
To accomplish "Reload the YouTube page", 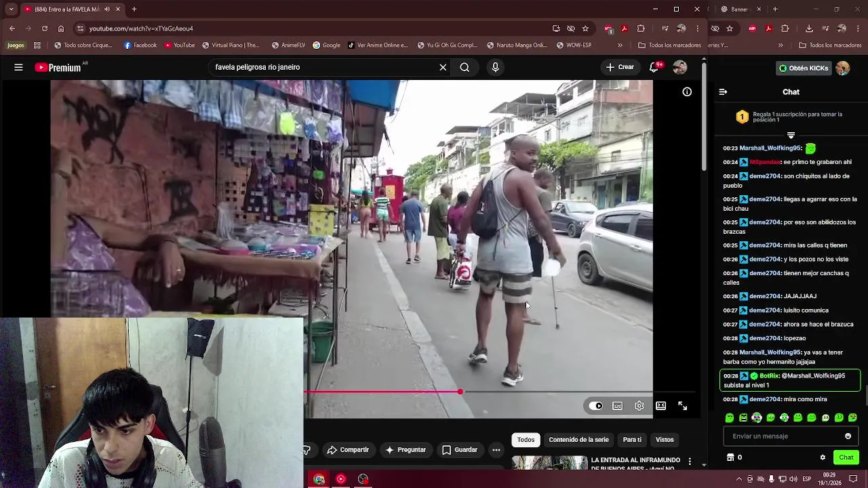I will 45,28.
